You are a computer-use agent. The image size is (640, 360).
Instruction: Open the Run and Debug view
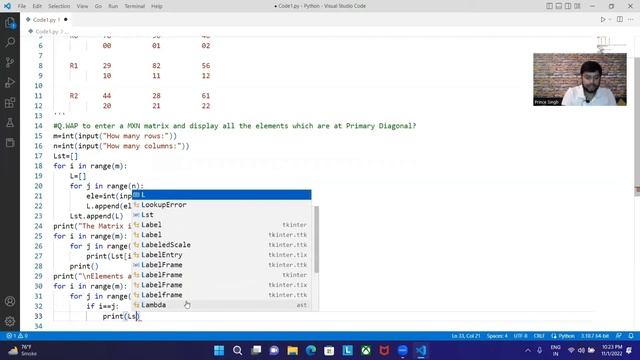(x=10, y=82)
